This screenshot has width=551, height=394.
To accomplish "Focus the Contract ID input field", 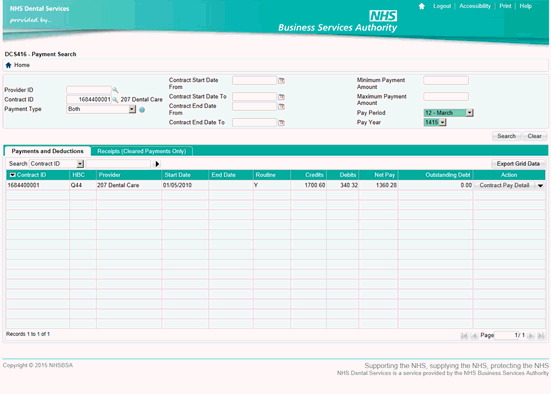I will pyautogui.click(x=89, y=100).
